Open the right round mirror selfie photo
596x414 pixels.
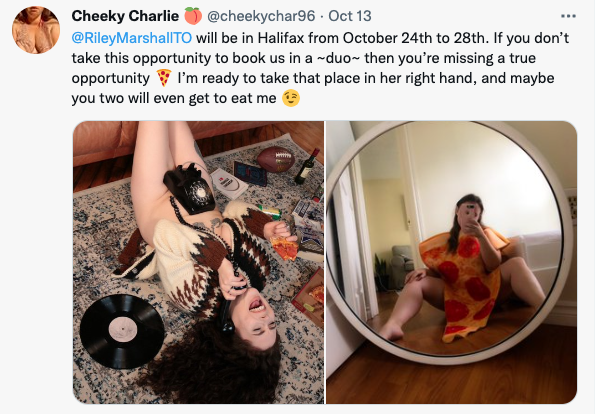452,262
